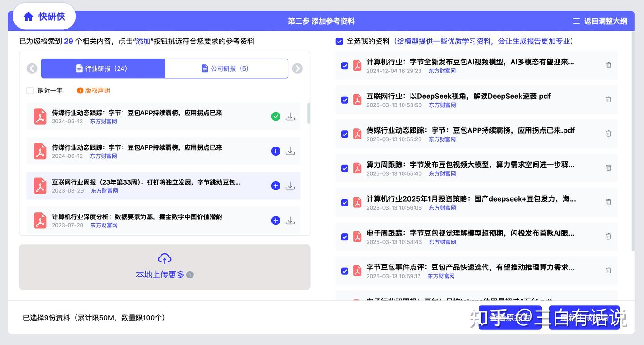Viewport: 644px width, 345px height.
Task: Click 本地上传更多 upload area
Action: (x=165, y=267)
